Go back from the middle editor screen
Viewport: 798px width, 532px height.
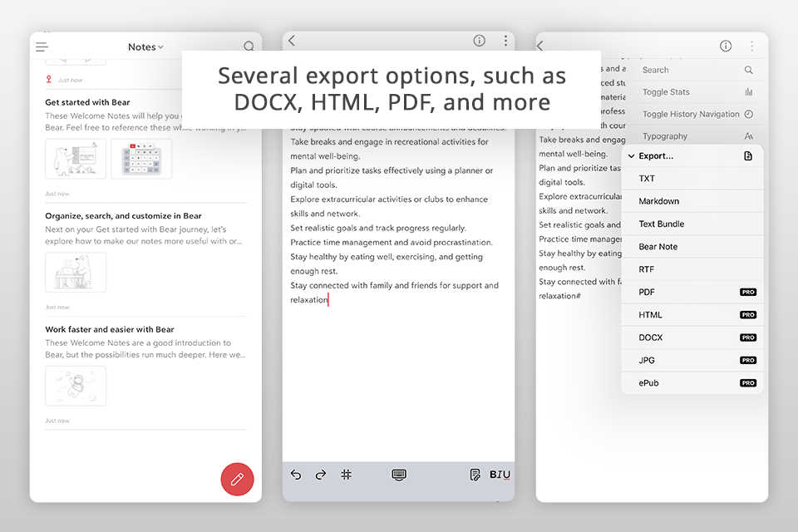tap(292, 41)
